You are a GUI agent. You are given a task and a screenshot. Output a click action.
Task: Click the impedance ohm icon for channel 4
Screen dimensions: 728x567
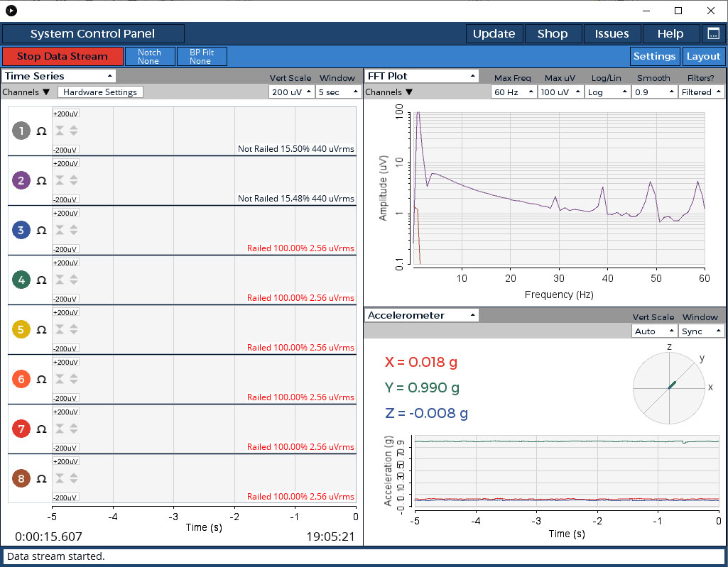point(41,280)
